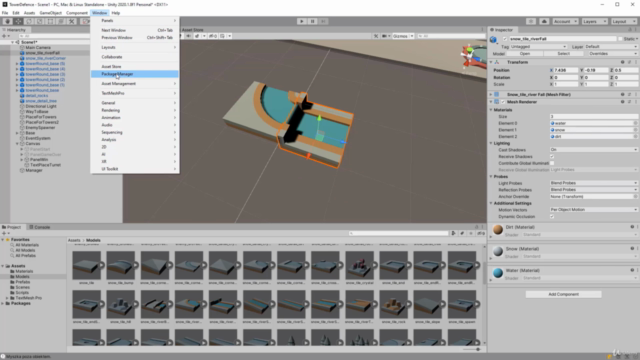Open the Layer dropdown showing Default
The height and width of the screenshot is (360, 640).
(x=611, y=47)
